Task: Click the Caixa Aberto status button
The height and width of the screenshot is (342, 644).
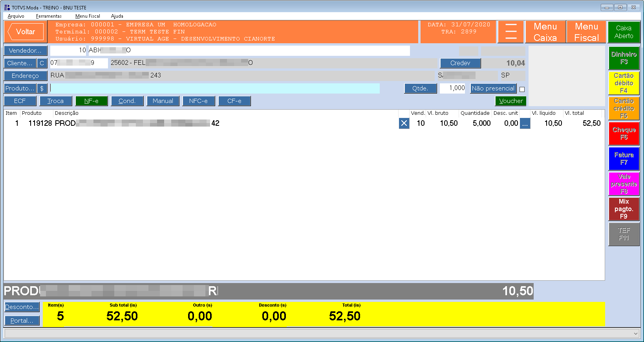Action: tap(624, 32)
